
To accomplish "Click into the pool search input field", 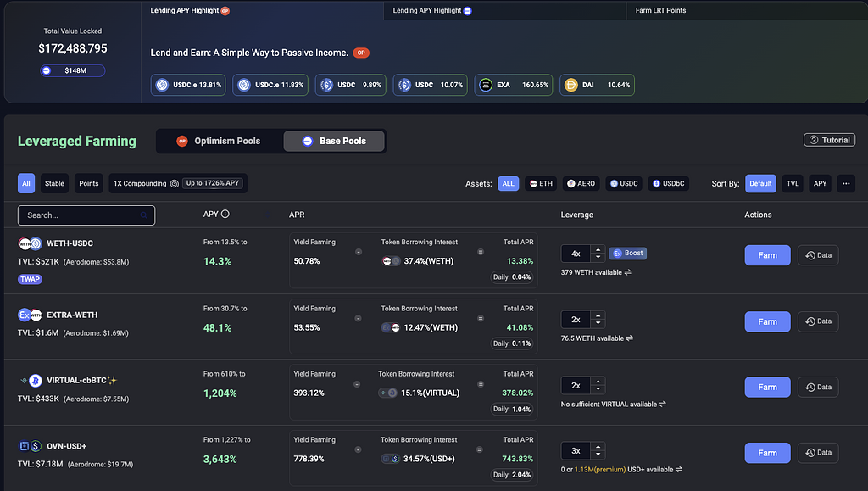I will [x=81, y=215].
